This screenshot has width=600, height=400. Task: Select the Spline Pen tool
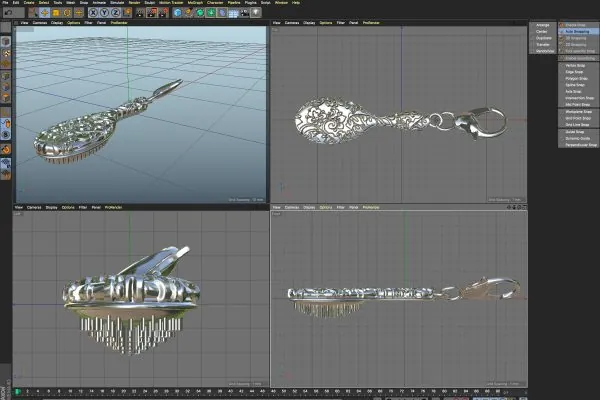pos(189,13)
